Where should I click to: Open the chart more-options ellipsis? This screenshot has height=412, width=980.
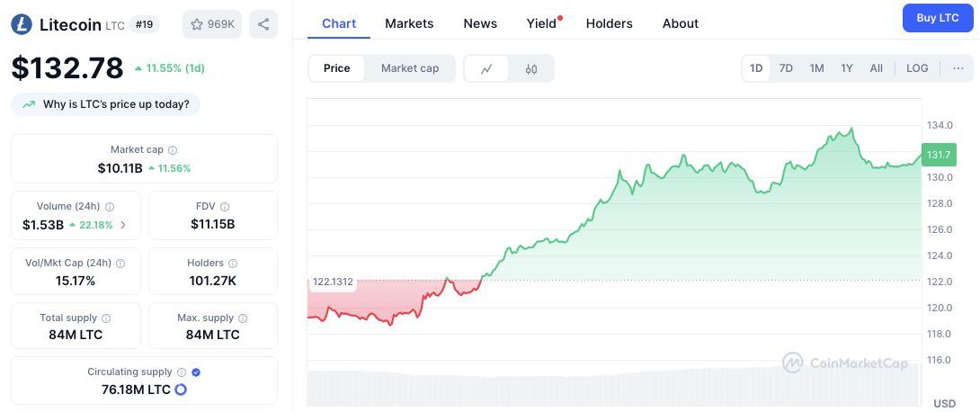[x=958, y=68]
